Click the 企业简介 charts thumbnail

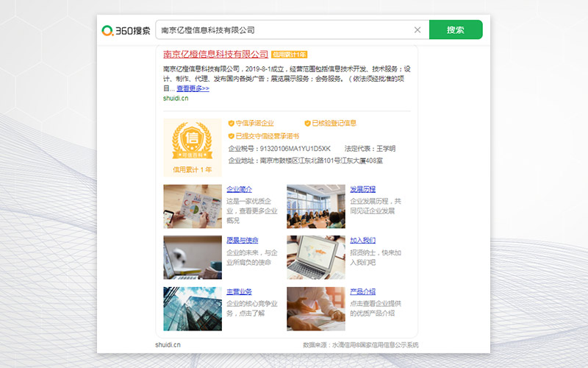coord(193,206)
